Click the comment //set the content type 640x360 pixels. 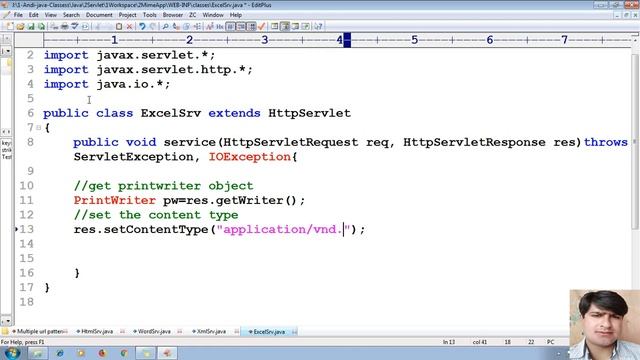(156, 215)
